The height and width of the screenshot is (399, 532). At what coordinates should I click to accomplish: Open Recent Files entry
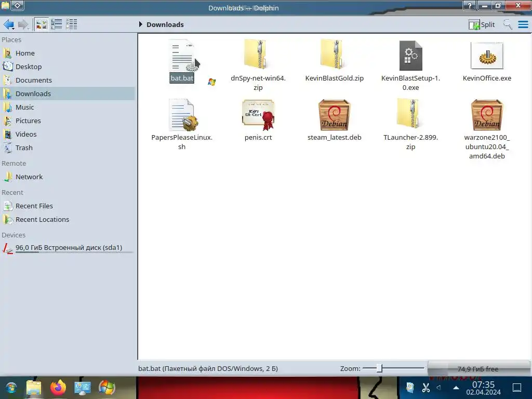pos(68,206)
